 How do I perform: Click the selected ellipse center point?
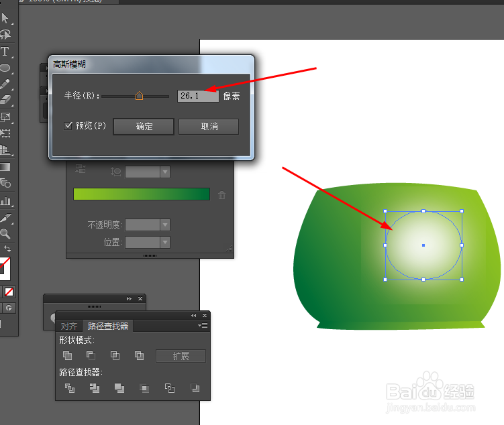coord(423,245)
